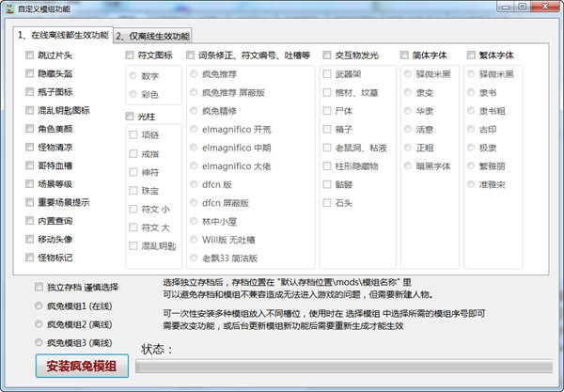Click the 安装疯兔模组 button
Viewport: 564px width, 392px height.
tap(82, 366)
